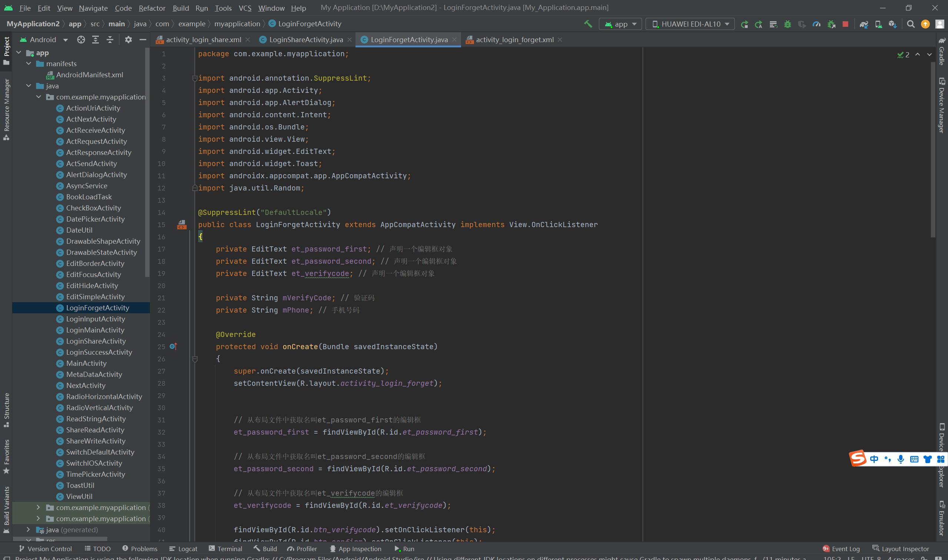Select LoginMainActivity in project tree
Screen dimensions: 948x560
pos(95,330)
